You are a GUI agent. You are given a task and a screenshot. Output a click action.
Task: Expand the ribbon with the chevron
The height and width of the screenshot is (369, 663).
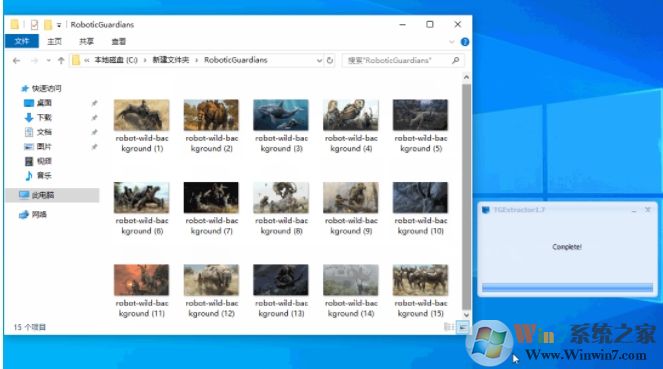[452, 41]
